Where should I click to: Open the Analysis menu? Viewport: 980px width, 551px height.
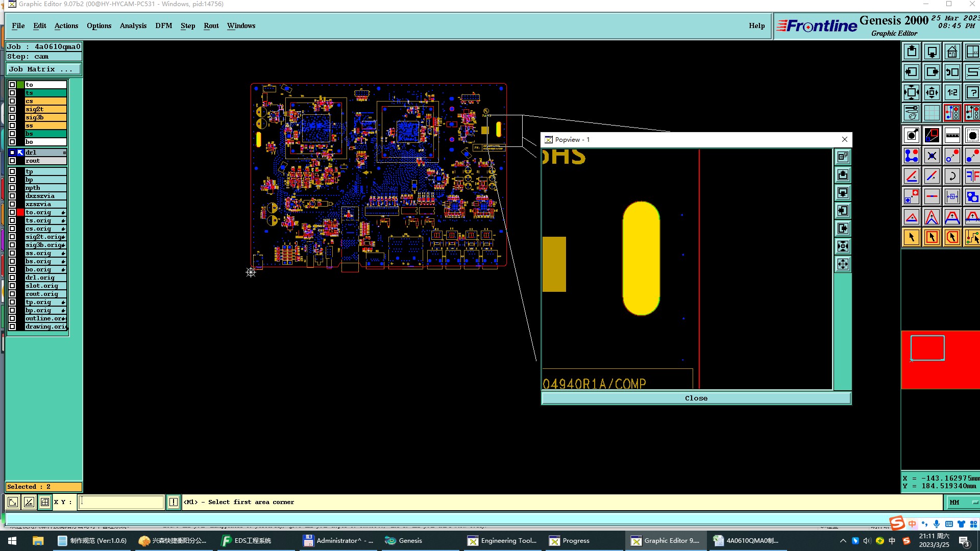pos(133,26)
